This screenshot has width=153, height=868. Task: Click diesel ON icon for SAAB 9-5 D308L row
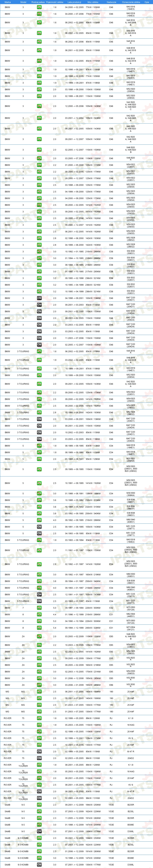point(39,831)
